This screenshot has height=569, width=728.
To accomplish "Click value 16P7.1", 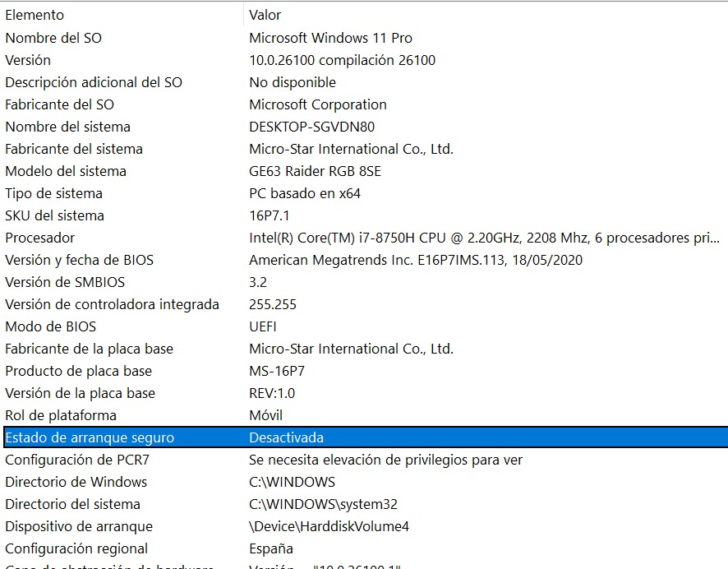I will coord(270,216).
